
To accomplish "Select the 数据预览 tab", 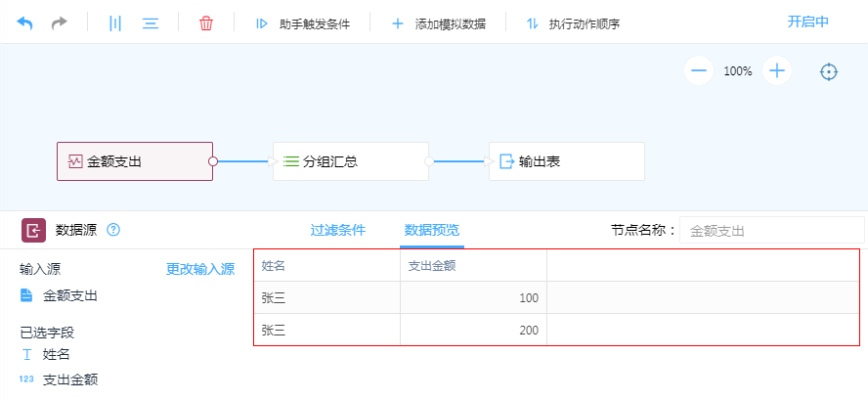I will pos(431,231).
